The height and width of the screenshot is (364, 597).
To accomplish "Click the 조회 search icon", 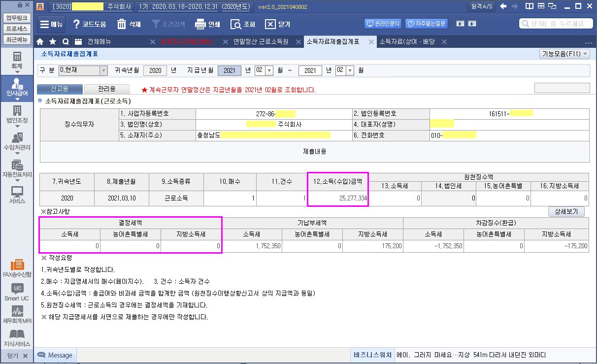I will [236, 24].
